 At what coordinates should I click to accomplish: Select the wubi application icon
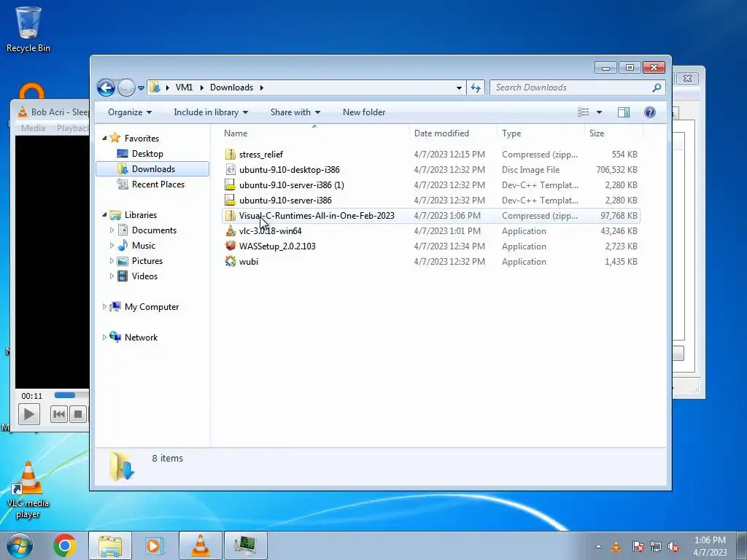coord(231,262)
